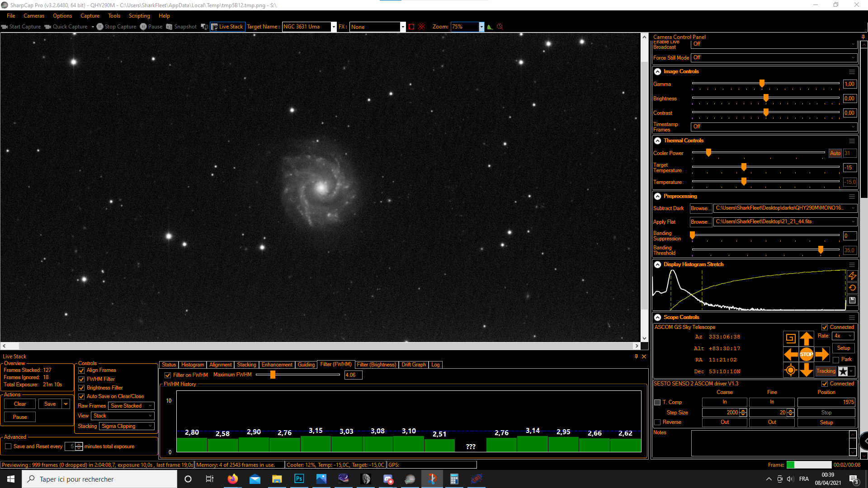Uncheck the Filter on FWHM checkbox
Image resolution: width=868 pixels, height=488 pixels.
pyautogui.click(x=168, y=375)
